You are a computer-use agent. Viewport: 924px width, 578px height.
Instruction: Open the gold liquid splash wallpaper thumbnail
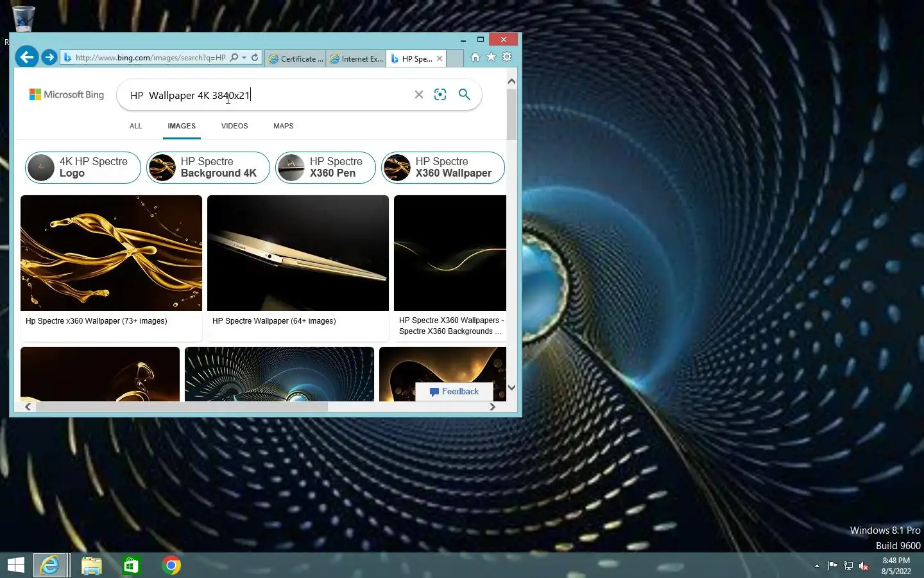(x=111, y=253)
